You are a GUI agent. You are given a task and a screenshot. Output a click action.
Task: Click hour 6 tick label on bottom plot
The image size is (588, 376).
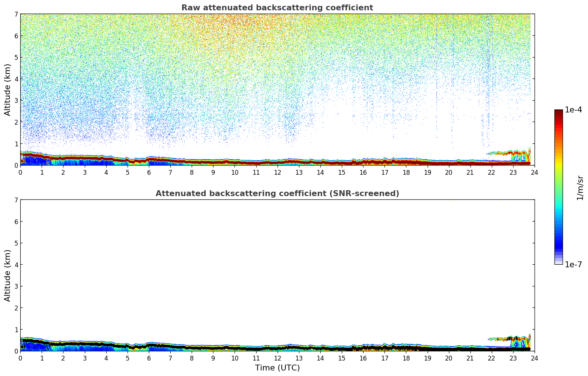click(149, 358)
